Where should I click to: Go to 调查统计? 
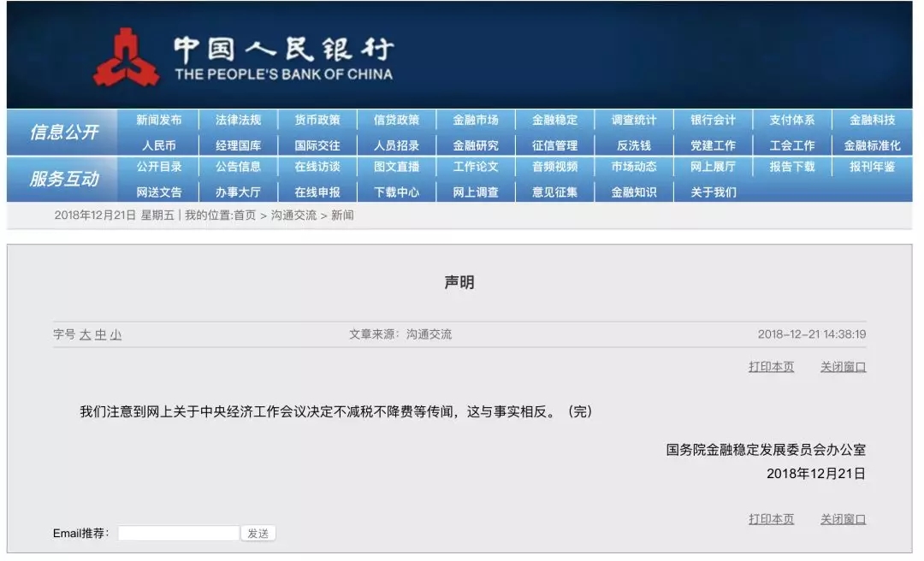(633, 120)
